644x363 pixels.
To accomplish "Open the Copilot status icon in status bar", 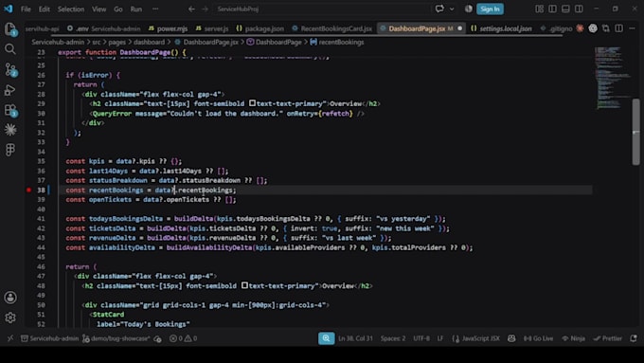I will pos(511,338).
